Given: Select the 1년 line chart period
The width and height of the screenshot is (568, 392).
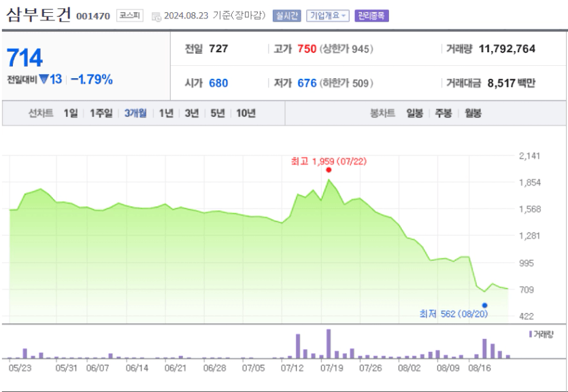Looking at the screenshot, I should pyautogui.click(x=166, y=113).
